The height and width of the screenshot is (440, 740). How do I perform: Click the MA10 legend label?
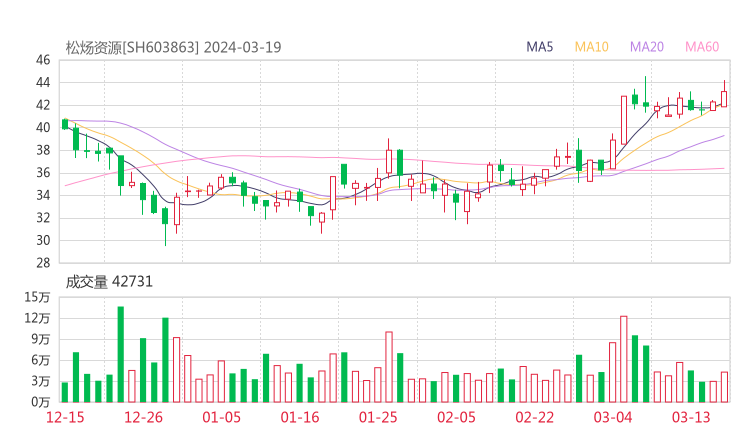pyautogui.click(x=591, y=47)
